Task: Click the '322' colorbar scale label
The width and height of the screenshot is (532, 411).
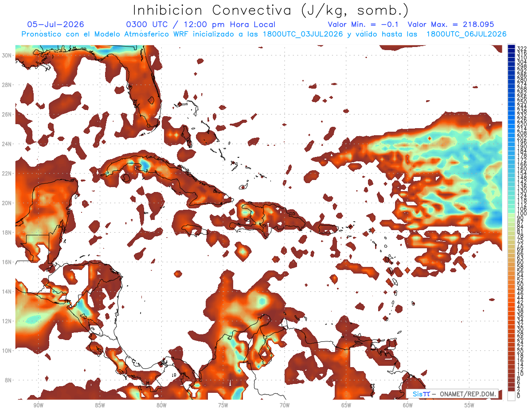Action: point(521,48)
